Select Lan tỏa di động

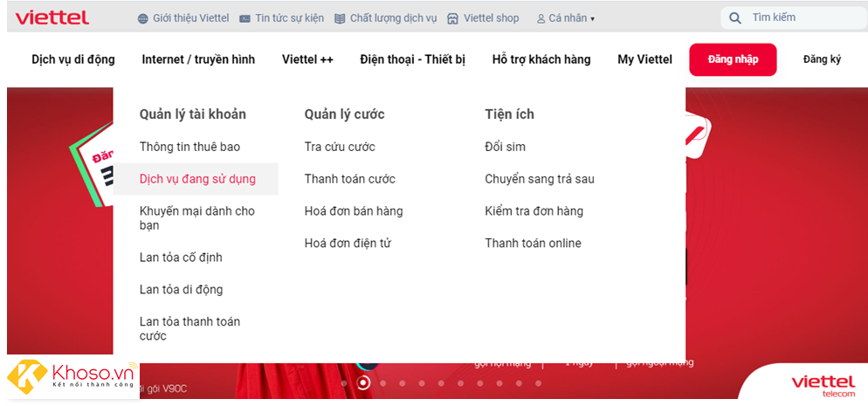tap(181, 289)
